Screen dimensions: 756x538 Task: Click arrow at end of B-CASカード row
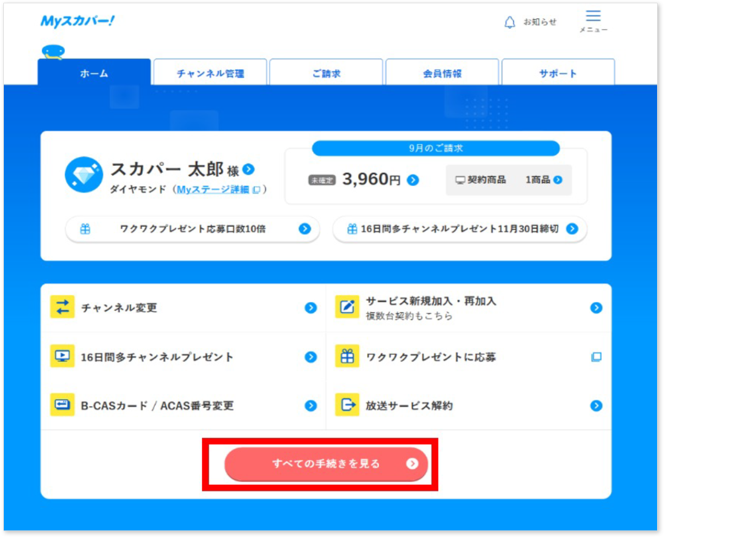click(x=311, y=406)
